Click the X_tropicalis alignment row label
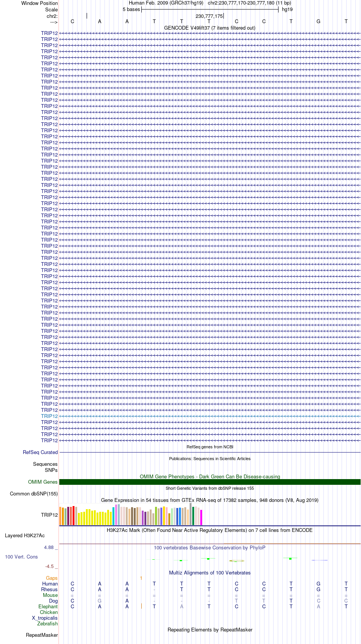The width and height of the screenshot is (361, 644). (45, 618)
